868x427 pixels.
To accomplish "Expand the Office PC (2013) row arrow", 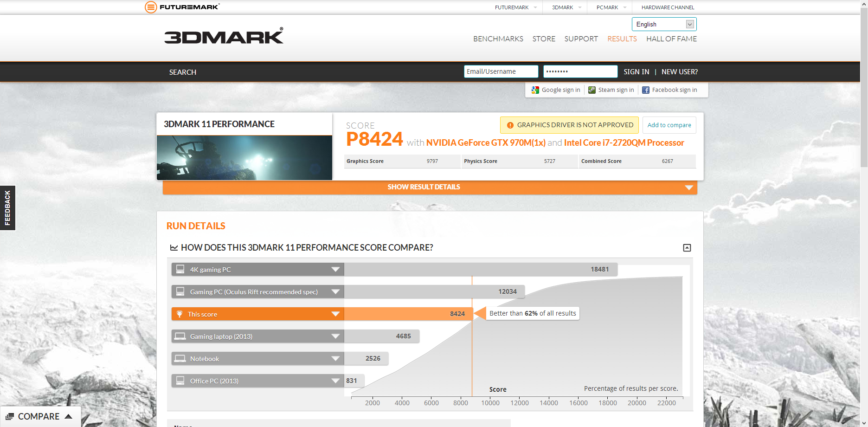I will 335,381.
